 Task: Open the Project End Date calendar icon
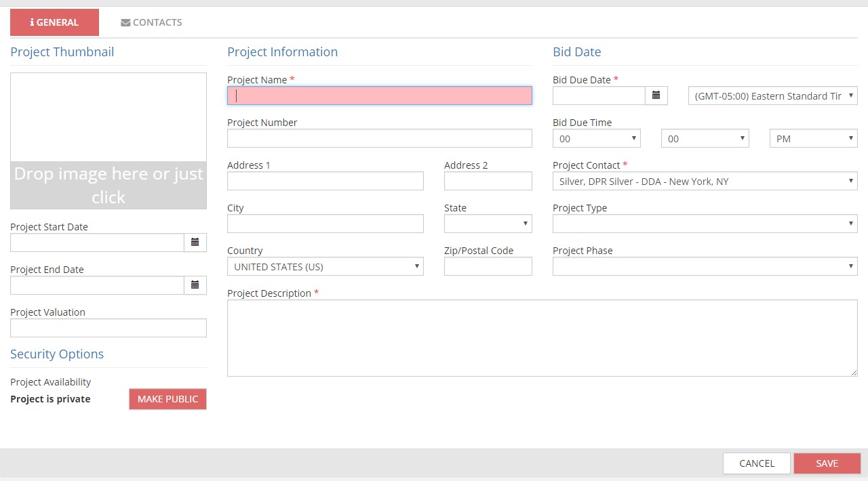point(195,285)
